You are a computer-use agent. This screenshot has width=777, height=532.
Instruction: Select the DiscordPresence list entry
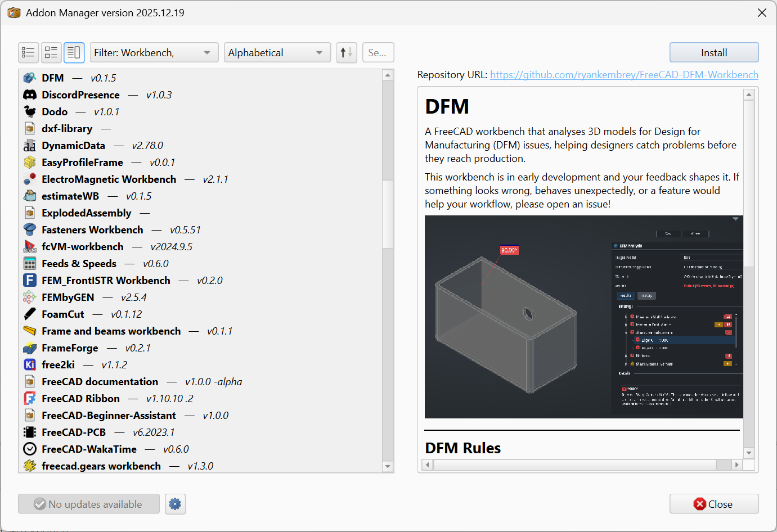[200, 94]
